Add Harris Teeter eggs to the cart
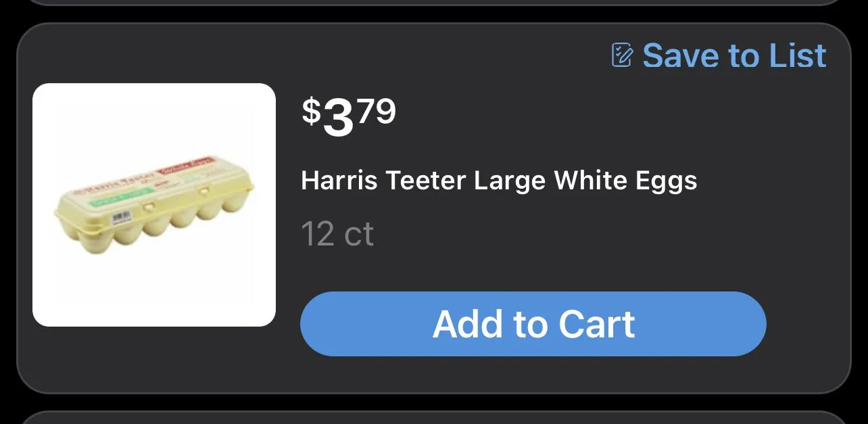Screen dimensions: 868x424 coord(533,324)
